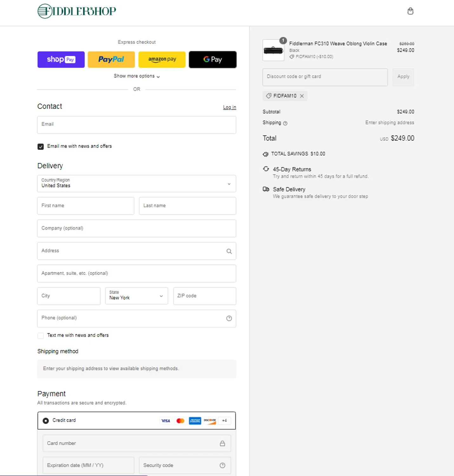Click the Fiddlershop logo

pos(77,11)
